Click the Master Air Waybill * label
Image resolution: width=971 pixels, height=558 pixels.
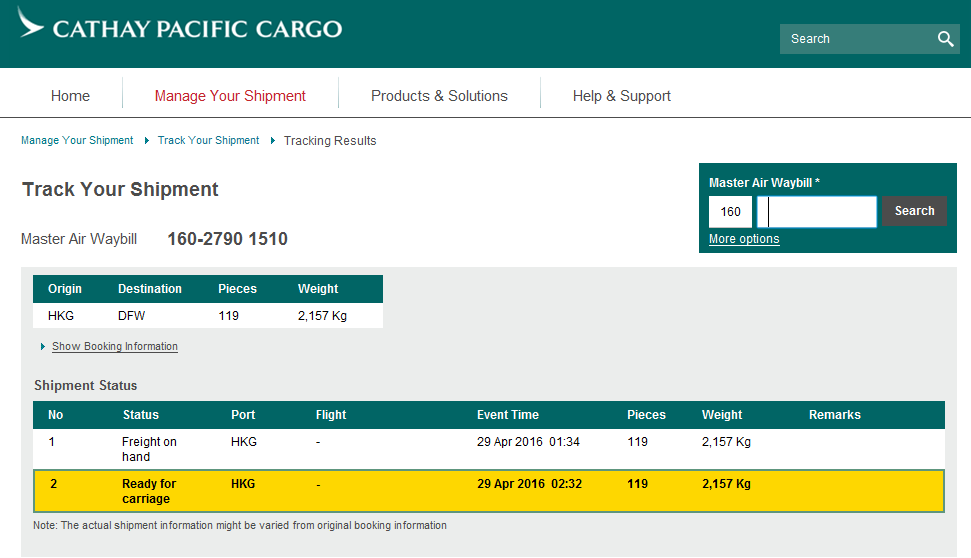click(x=764, y=183)
